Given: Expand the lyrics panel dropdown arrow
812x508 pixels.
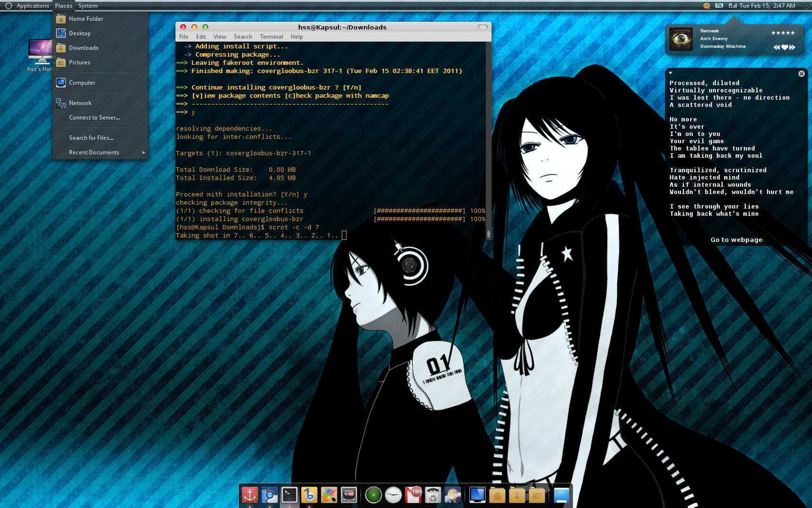Looking at the screenshot, I should click(x=670, y=73).
